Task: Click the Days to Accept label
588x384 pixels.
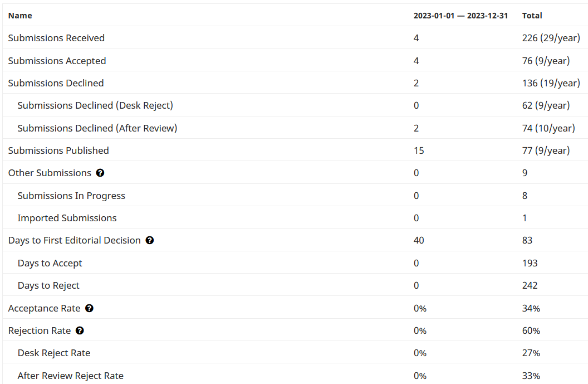Action: (x=50, y=263)
